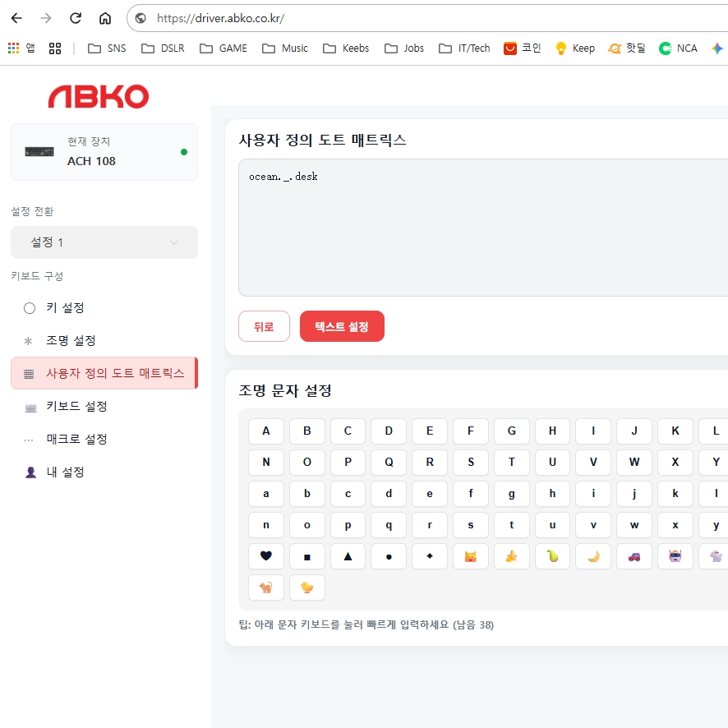Insert lowercase letter x key
728x728 pixels.
(x=675, y=525)
